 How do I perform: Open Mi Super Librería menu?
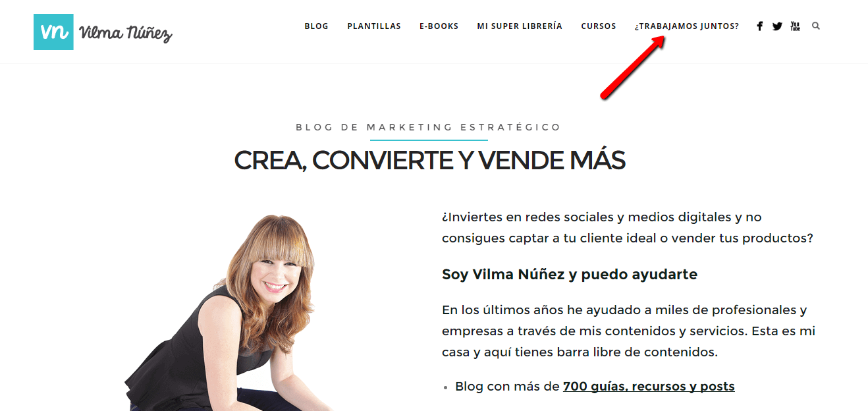coord(520,26)
